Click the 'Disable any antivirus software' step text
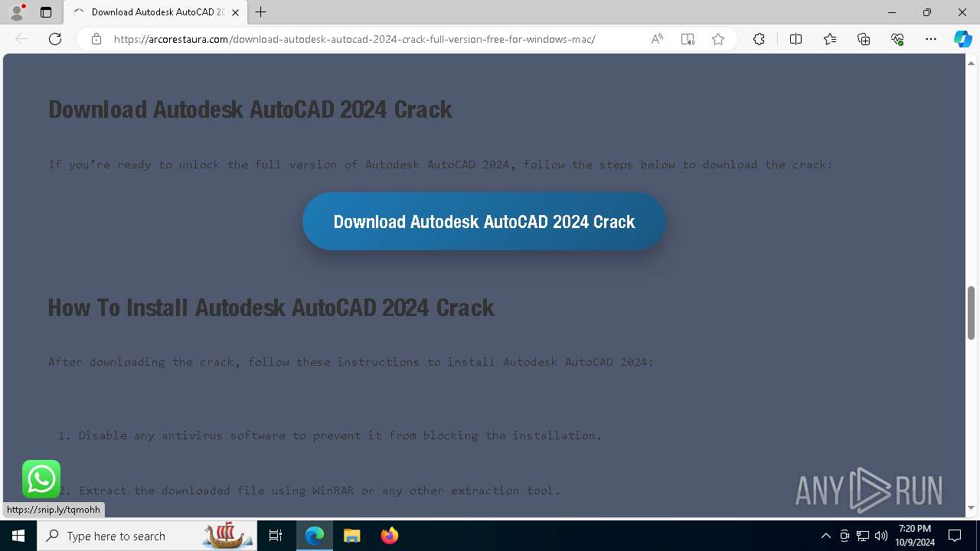This screenshot has width=980, height=551. 340,435
